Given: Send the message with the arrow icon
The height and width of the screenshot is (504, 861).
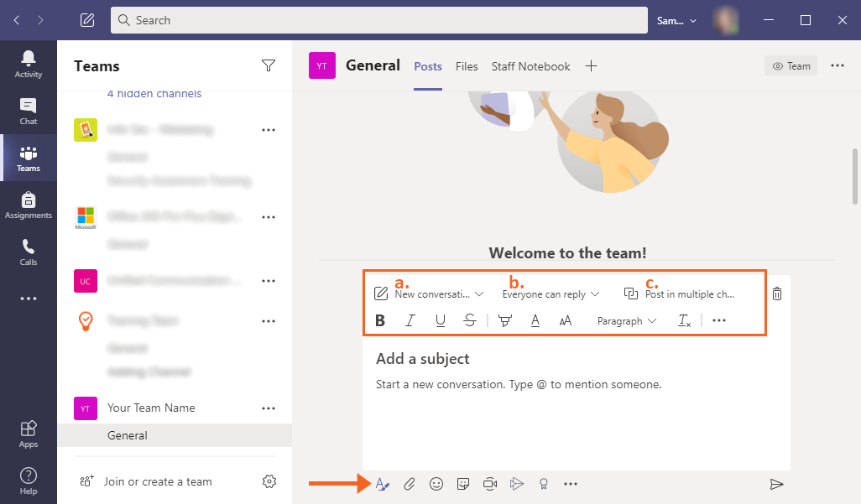Looking at the screenshot, I should coord(777,484).
